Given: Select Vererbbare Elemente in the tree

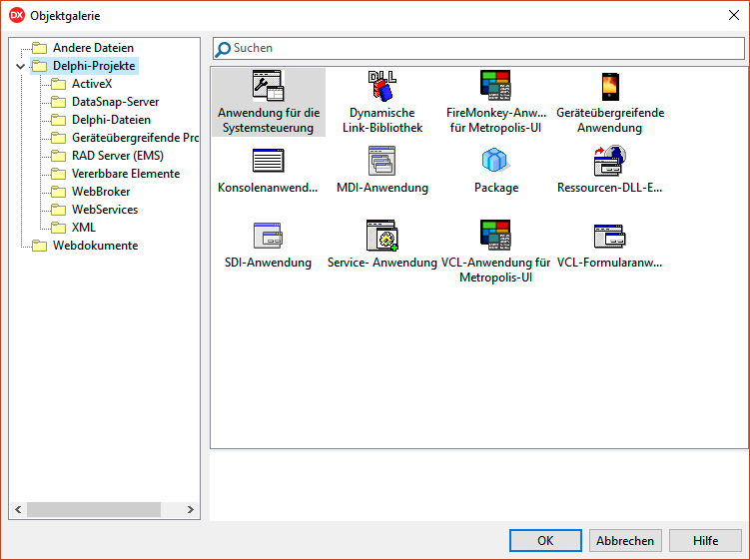Looking at the screenshot, I should 126,174.
